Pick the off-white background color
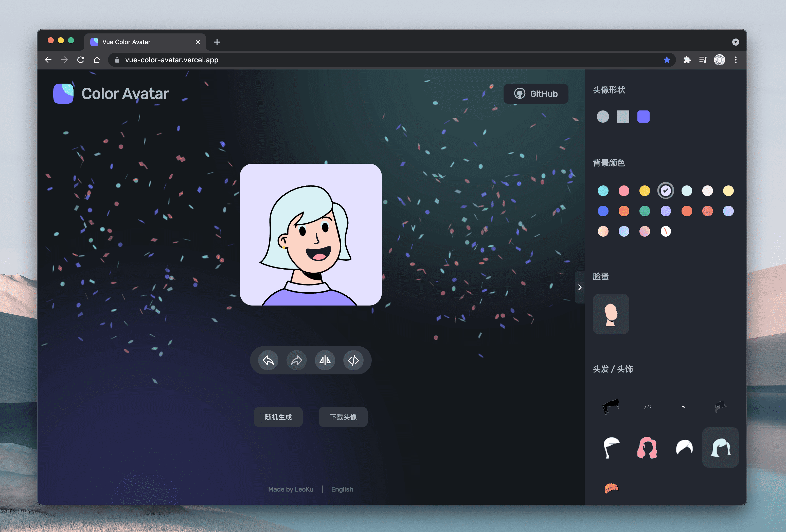The image size is (786, 532). (x=708, y=191)
